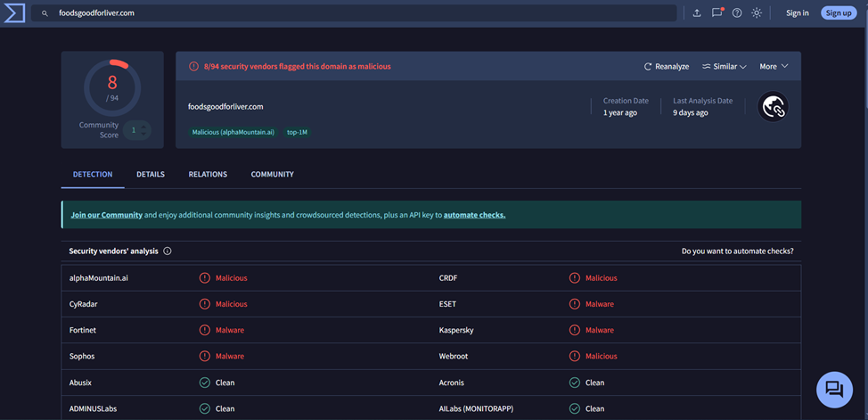Screen dimensions: 868x420
Task: Click the malicious icon in CyRadar row
Action: [x=204, y=304]
